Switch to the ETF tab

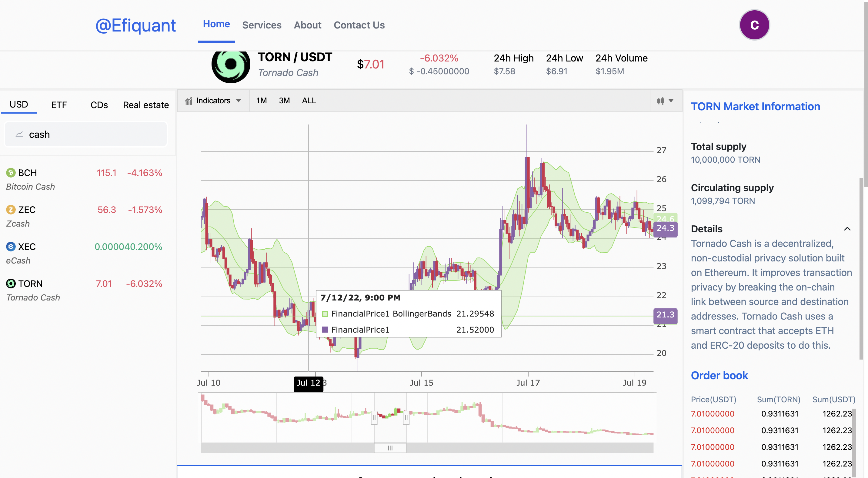[59, 105]
